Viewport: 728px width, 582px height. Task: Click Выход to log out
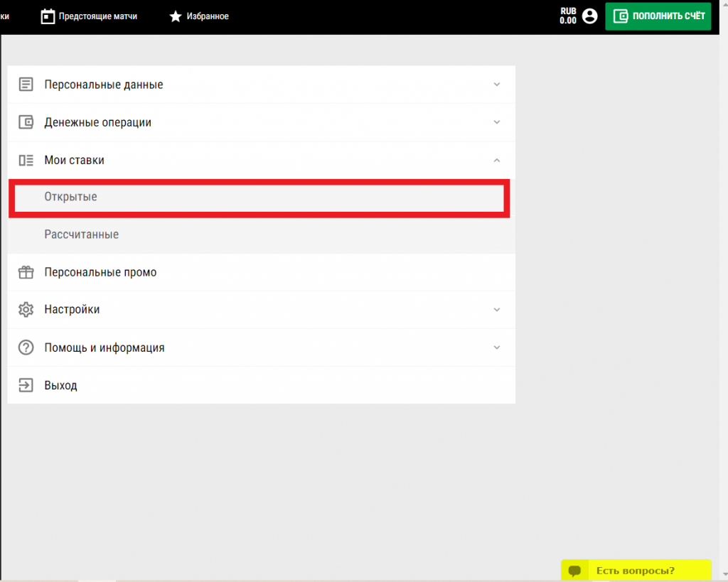coord(262,384)
